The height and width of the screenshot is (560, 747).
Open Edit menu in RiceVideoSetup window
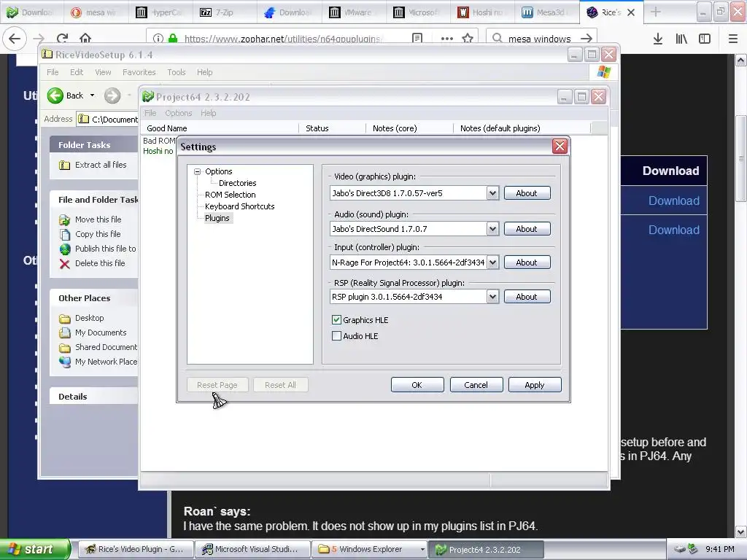coord(77,72)
